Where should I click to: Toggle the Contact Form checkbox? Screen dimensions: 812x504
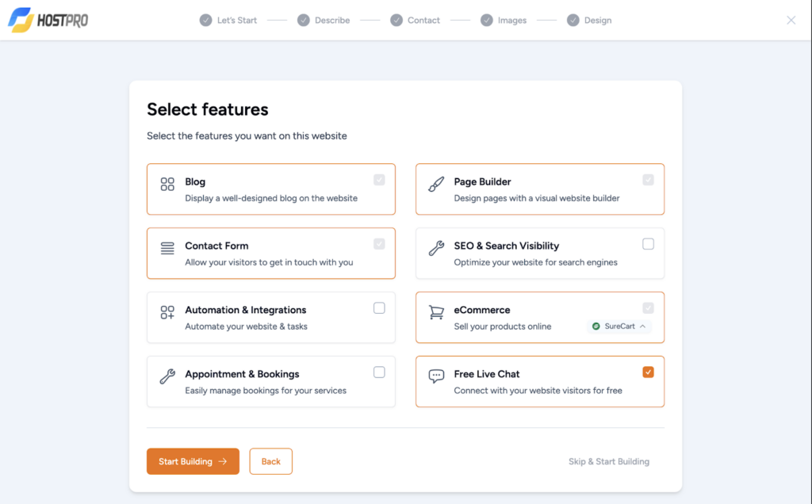click(379, 244)
